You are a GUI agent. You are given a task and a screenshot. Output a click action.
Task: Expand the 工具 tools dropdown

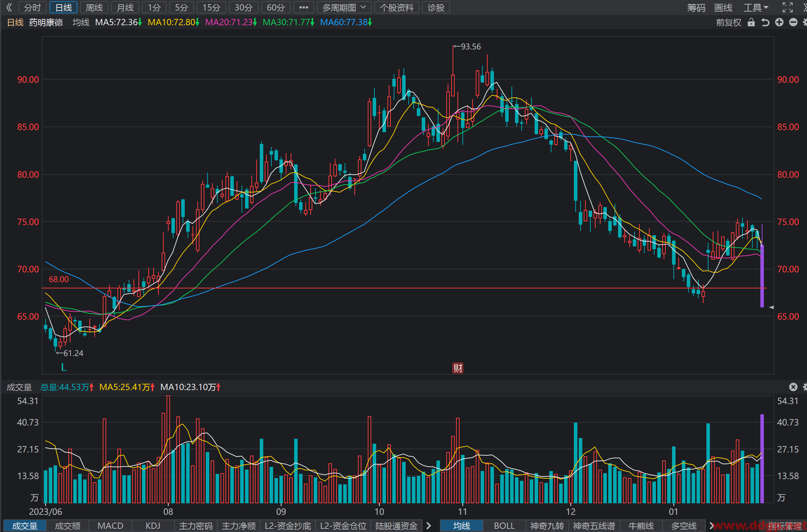[756, 7]
